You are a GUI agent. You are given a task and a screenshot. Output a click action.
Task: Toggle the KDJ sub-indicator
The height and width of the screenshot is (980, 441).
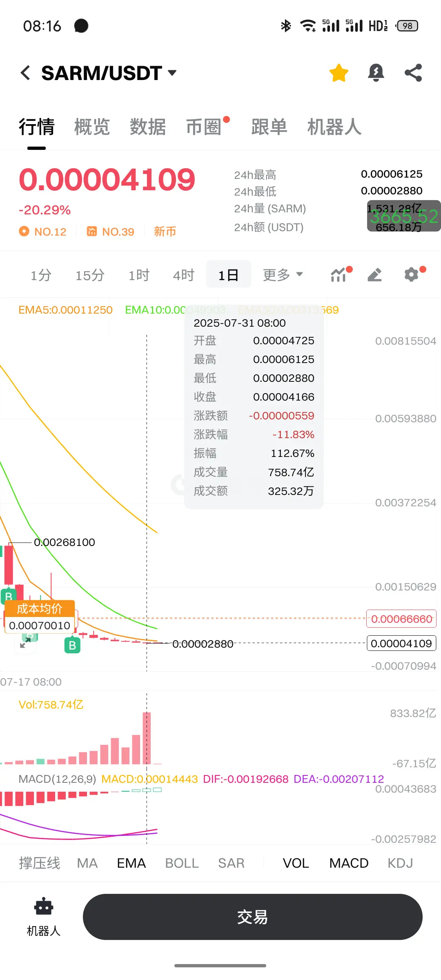pyautogui.click(x=400, y=863)
